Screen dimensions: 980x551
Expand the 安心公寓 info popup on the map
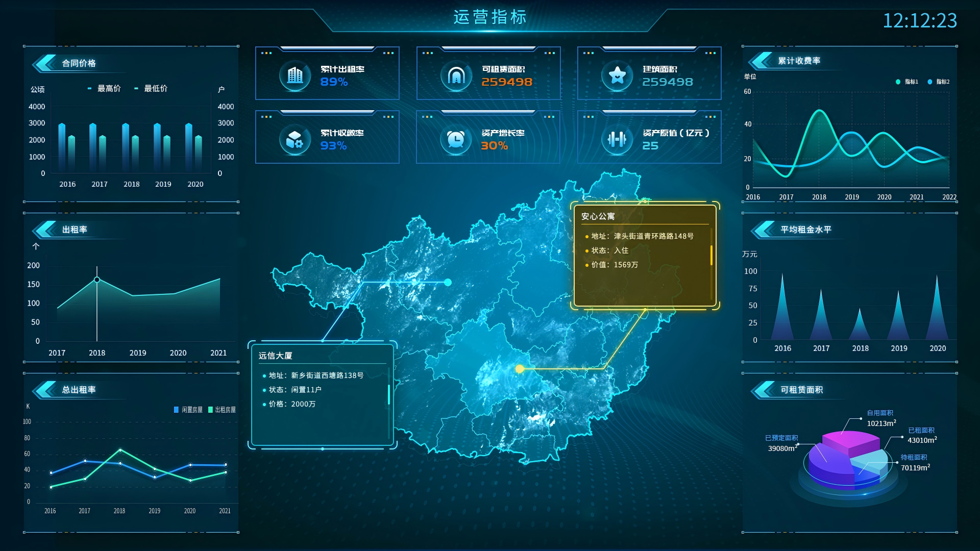pyautogui.click(x=598, y=216)
